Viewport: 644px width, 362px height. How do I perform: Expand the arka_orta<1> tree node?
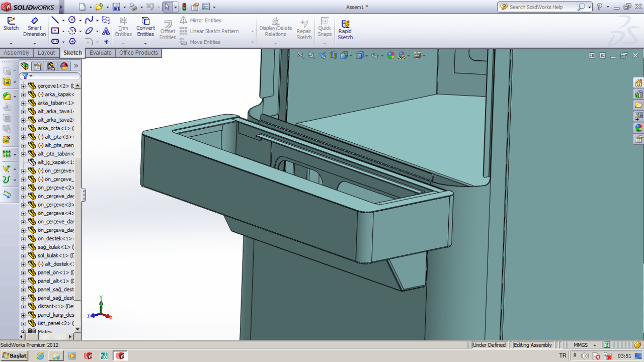click(x=23, y=129)
